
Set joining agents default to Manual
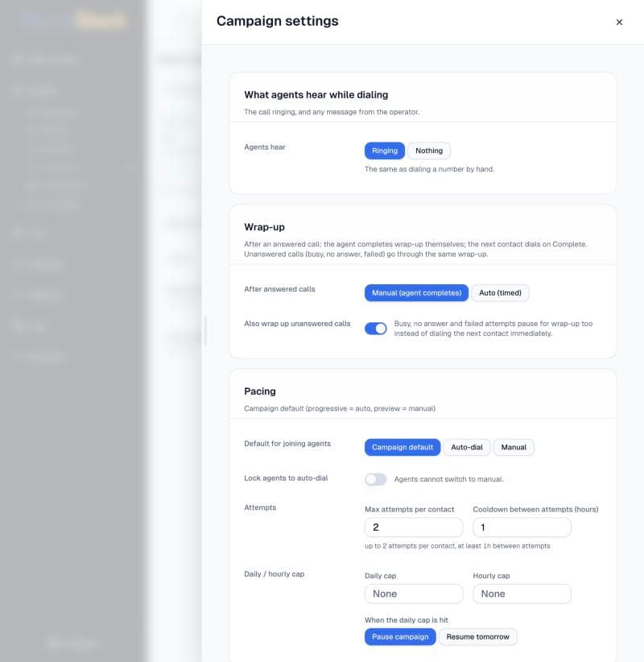pos(514,448)
